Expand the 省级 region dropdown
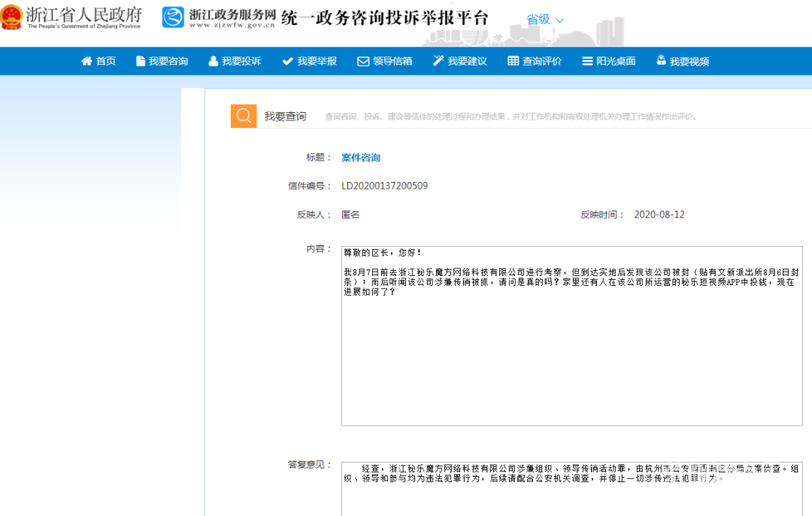This screenshot has width=812, height=516. (545, 20)
